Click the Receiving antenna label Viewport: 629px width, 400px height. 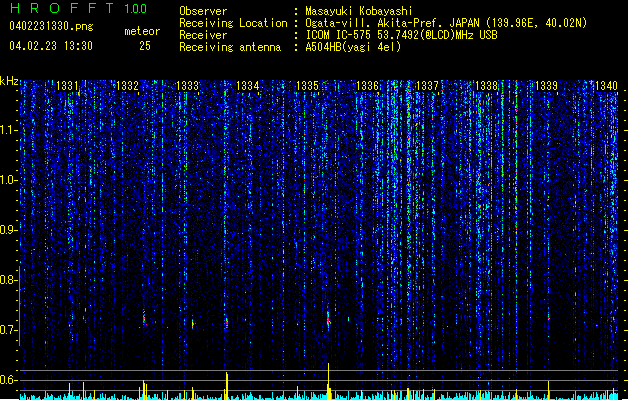[x=230, y=47]
